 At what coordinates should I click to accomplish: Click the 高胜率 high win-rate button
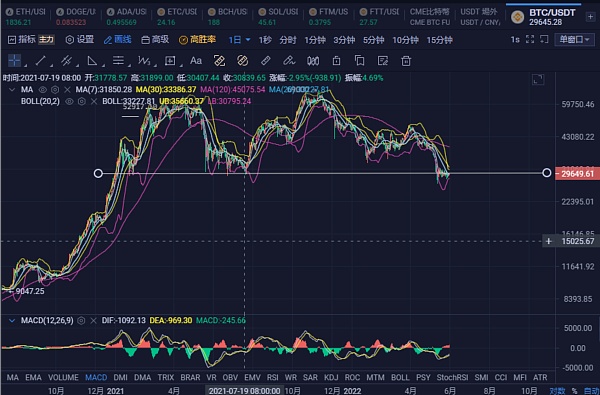coord(197,39)
